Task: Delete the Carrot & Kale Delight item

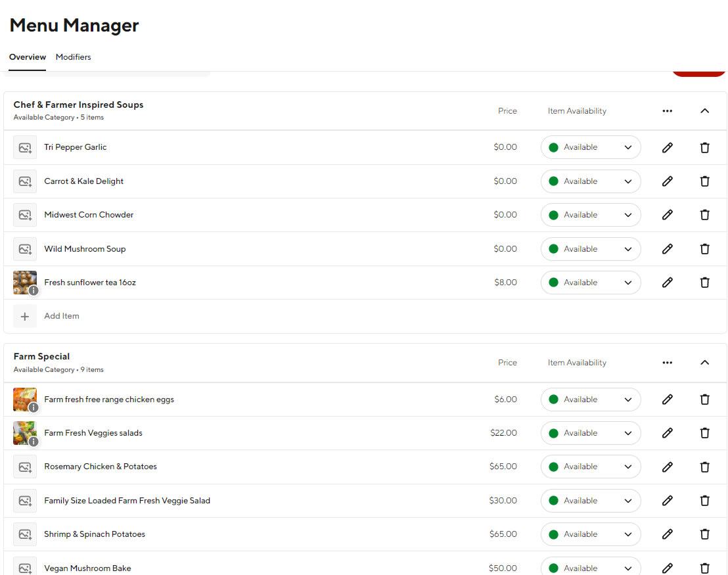Action: point(704,181)
